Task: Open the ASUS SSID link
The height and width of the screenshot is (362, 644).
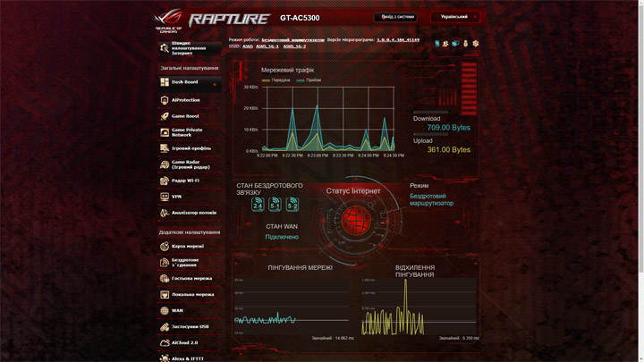Action: 247,46
